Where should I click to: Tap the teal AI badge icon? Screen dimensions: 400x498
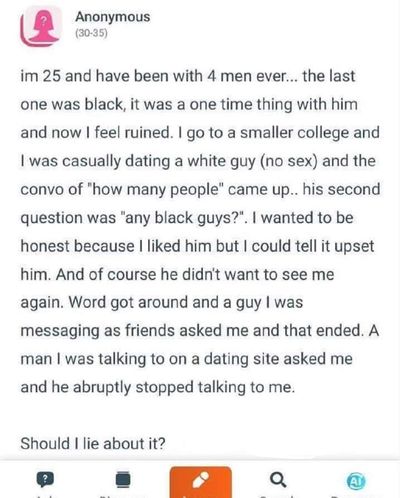[x=356, y=481]
